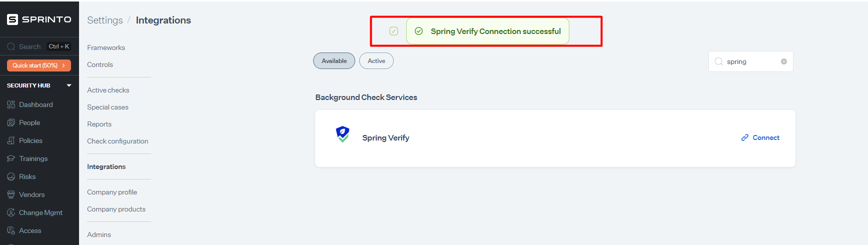The height and width of the screenshot is (245, 868).
Task: Open the Frameworks settings page
Action: 106,47
